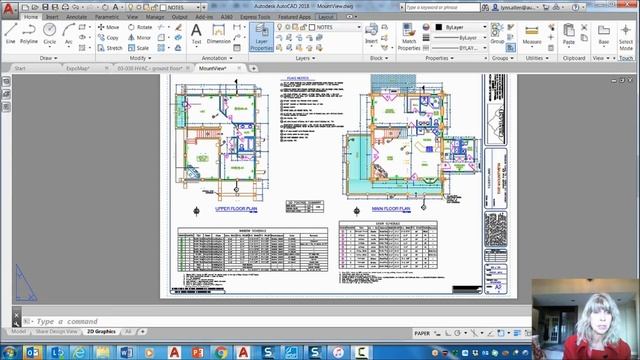640x360 pixels.
Task: Select the Polyline tool
Action: pos(29,33)
